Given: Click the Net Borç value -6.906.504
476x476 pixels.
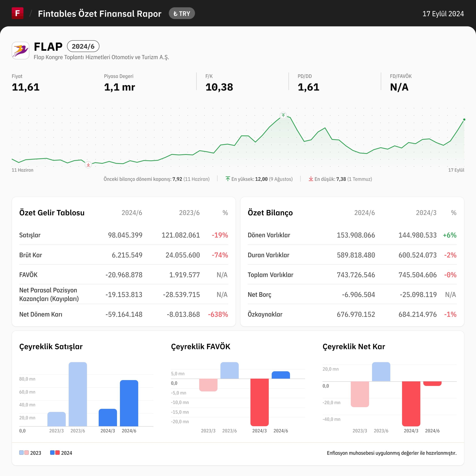Looking at the screenshot, I should tap(358, 295).
